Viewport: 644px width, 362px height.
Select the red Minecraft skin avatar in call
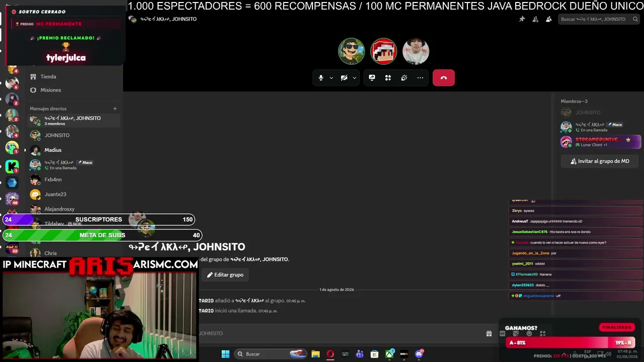coord(383,51)
